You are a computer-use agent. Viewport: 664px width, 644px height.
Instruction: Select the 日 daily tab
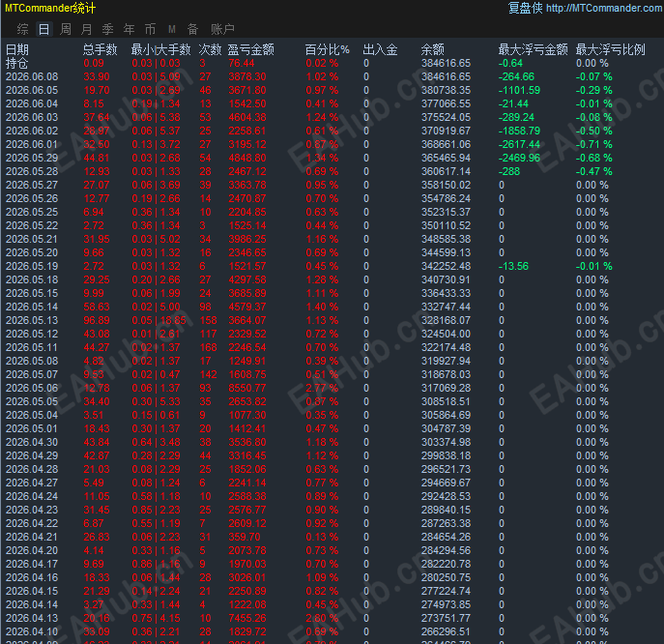click(x=44, y=29)
